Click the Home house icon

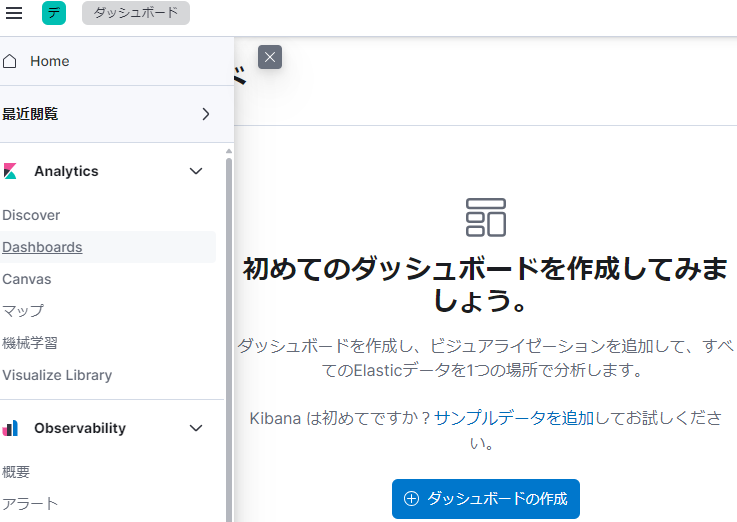click(x=9, y=61)
